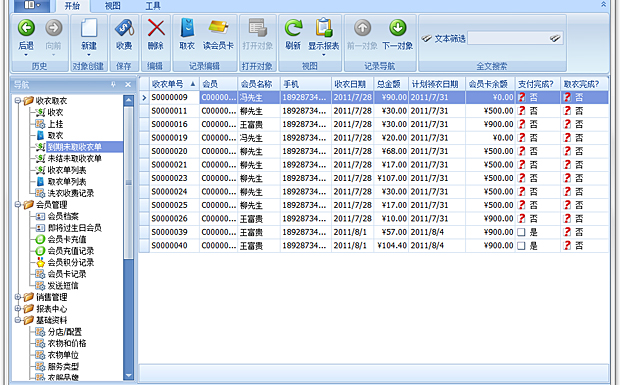Open 洗衣收费记录 in navigation tree
The image size is (620, 385).
pyautogui.click(x=70, y=193)
